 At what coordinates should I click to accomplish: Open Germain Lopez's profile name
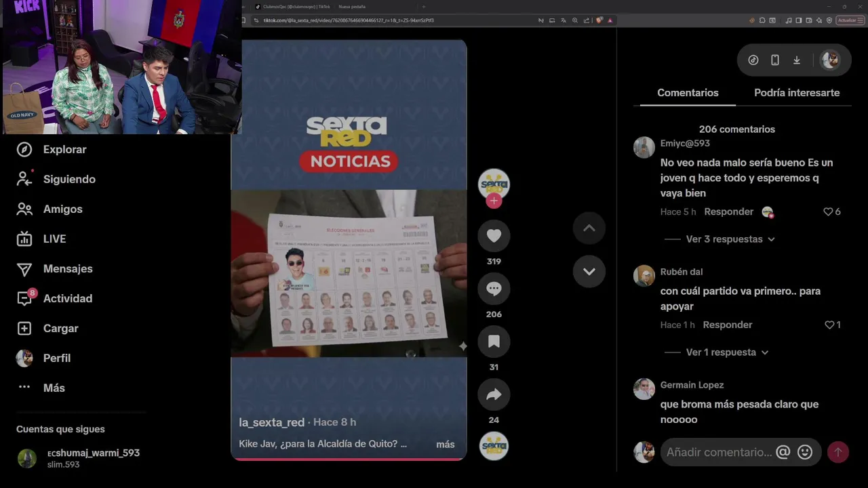click(x=692, y=385)
